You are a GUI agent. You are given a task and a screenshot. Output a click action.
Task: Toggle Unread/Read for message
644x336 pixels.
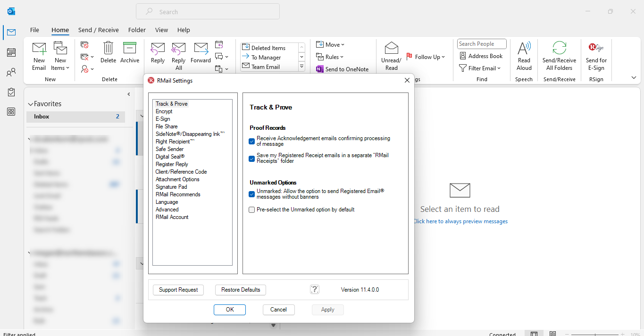(391, 56)
